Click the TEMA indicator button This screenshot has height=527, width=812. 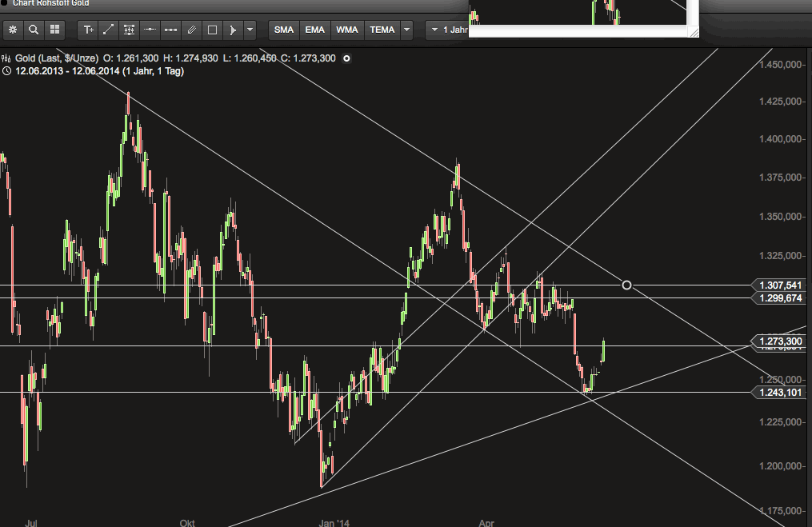point(382,30)
